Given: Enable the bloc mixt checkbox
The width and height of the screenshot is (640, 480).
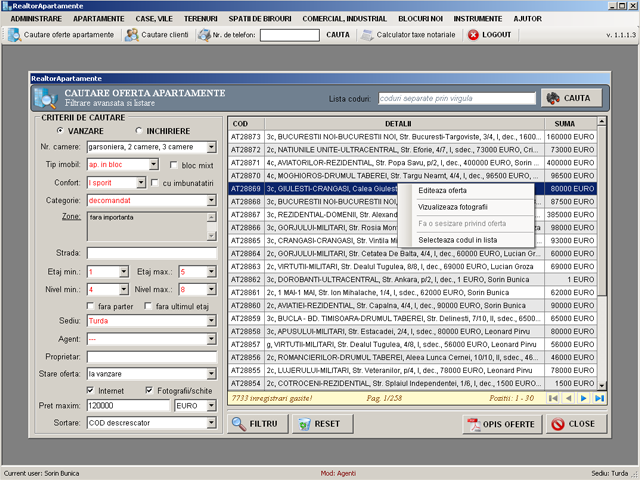Looking at the screenshot, I should click(x=174, y=165).
